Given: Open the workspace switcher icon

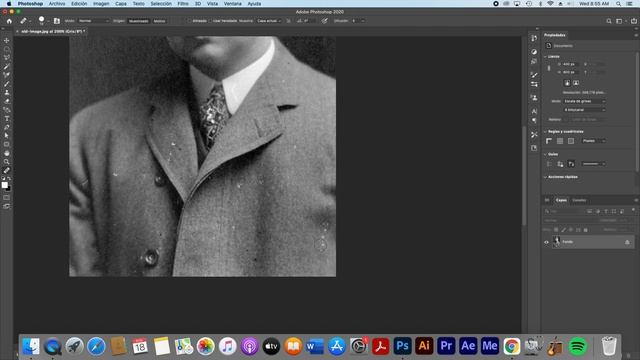Looking at the screenshot, I should coord(620,21).
